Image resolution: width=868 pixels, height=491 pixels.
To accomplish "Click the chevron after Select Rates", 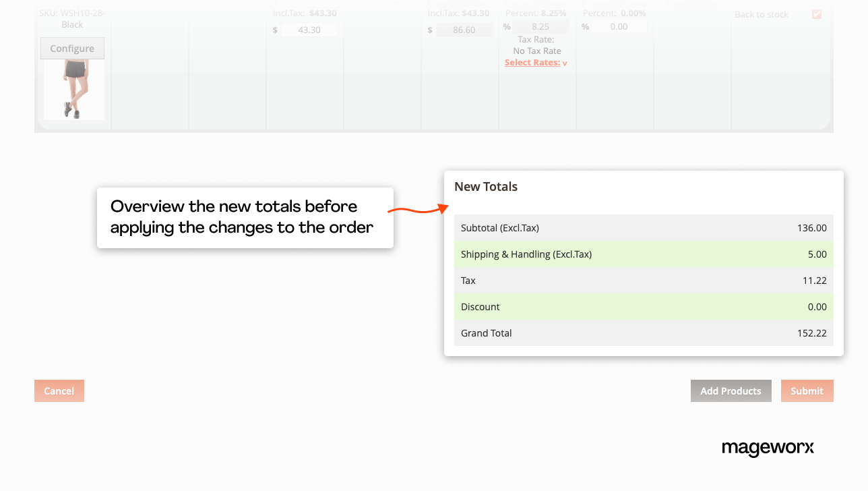I will [x=563, y=61].
